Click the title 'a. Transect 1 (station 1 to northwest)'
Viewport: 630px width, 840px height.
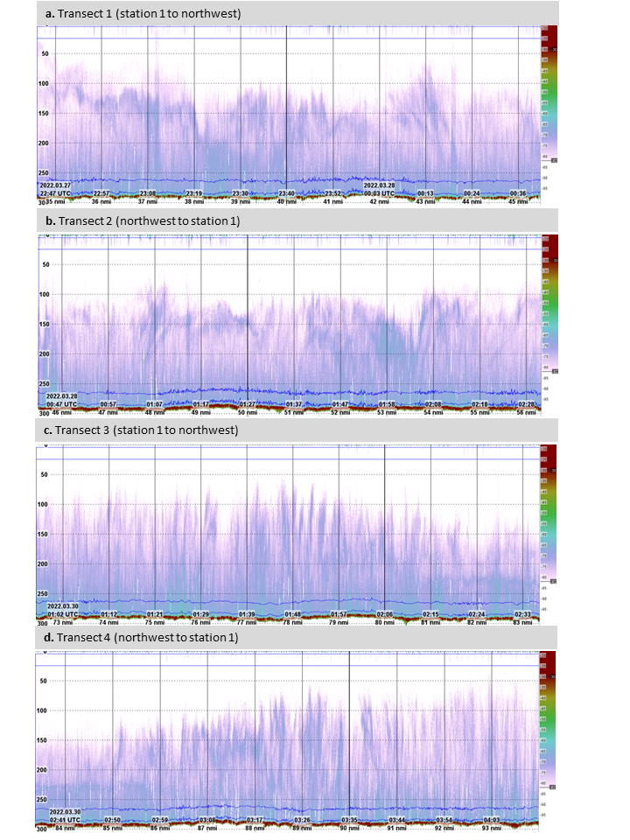tap(143, 13)
